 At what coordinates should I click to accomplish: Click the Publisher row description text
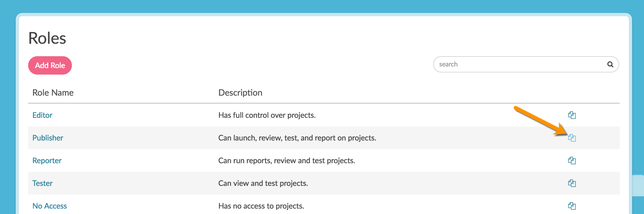[x=297, y=138]
